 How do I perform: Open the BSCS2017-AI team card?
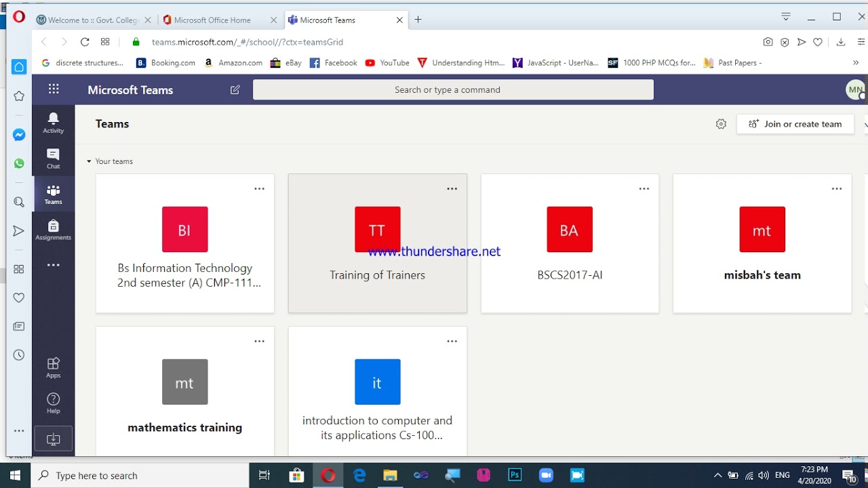point(570,243)
